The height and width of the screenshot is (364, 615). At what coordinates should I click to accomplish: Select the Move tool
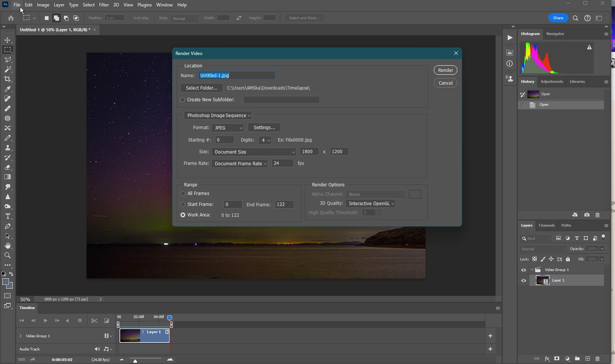8,40
